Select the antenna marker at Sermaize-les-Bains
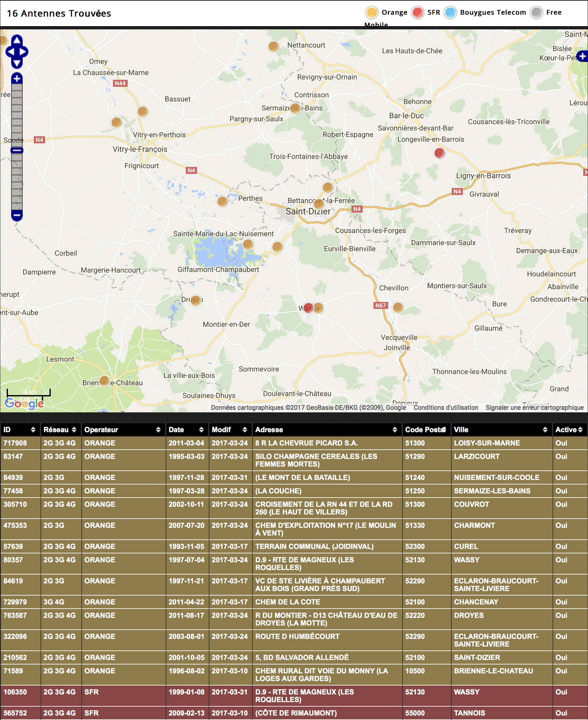Screen dimensions: 588x720 (x=295, y=109)
